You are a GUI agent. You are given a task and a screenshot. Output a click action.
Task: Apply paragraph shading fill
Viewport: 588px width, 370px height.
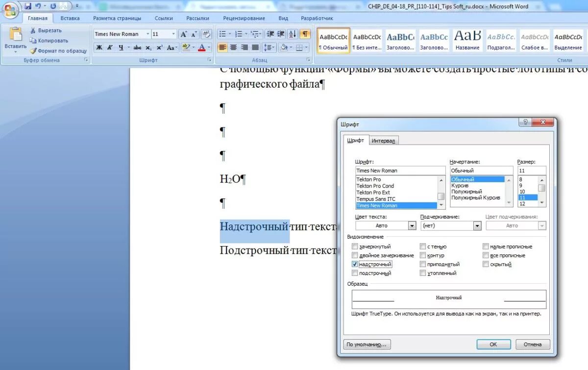pyautogui.click(x=284, y=48)
